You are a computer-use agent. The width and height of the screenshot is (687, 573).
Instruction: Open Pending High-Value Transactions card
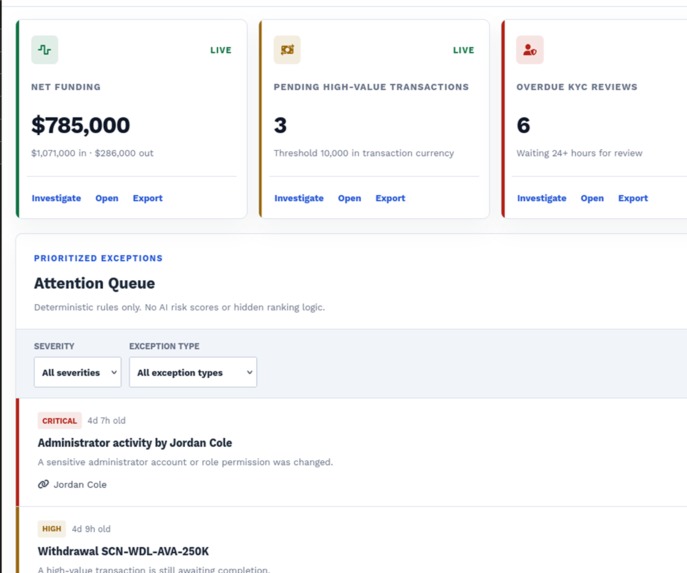[349, 198]
